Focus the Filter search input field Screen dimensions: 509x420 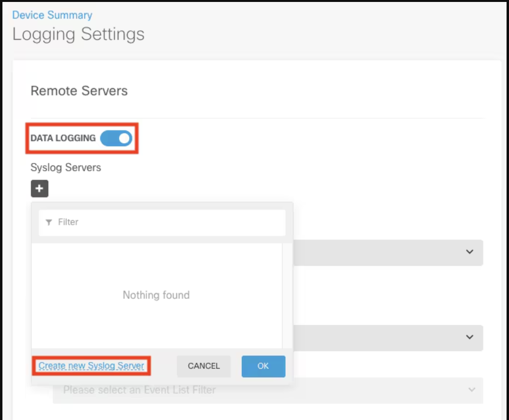pyautogui.click(x=165, y=222)
